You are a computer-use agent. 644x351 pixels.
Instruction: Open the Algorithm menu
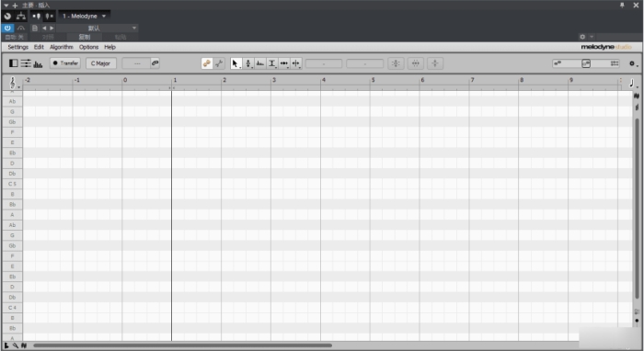pos(62,47)
